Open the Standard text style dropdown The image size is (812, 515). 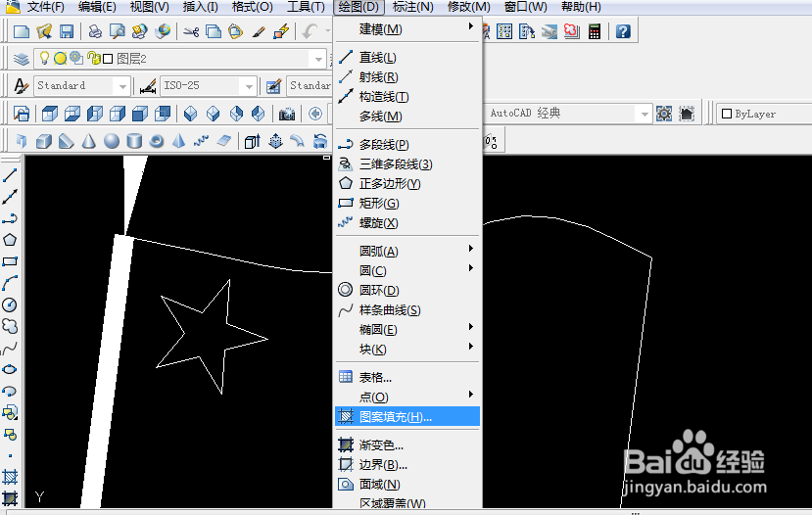pyautogui.click(x=122, y=86)
